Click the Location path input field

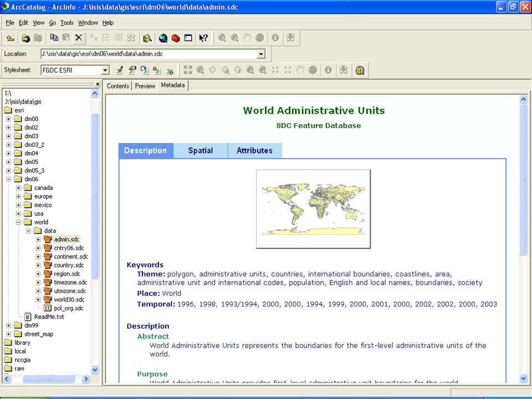149,54
